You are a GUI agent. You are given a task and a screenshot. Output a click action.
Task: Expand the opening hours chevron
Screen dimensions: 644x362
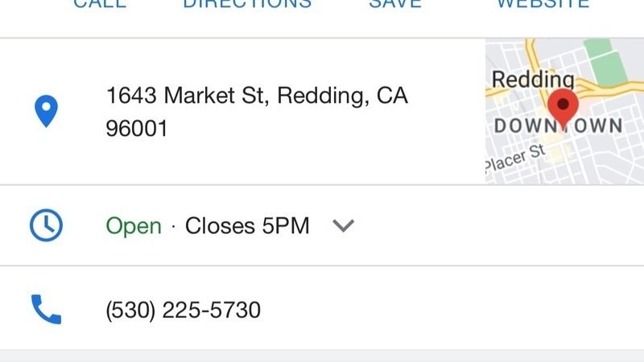[x=344, y=226]
